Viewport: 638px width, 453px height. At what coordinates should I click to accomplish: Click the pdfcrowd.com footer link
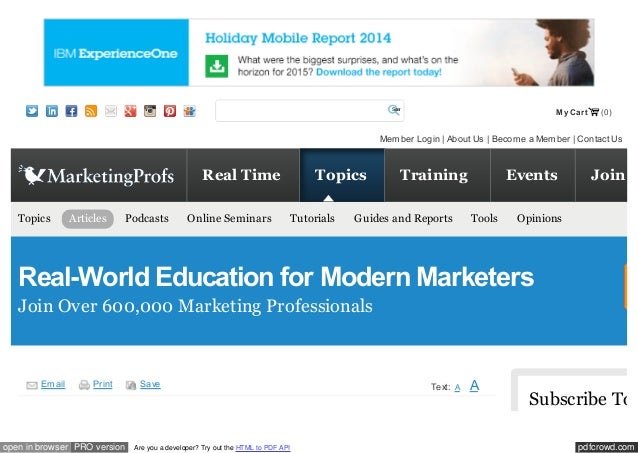point(607,447)
